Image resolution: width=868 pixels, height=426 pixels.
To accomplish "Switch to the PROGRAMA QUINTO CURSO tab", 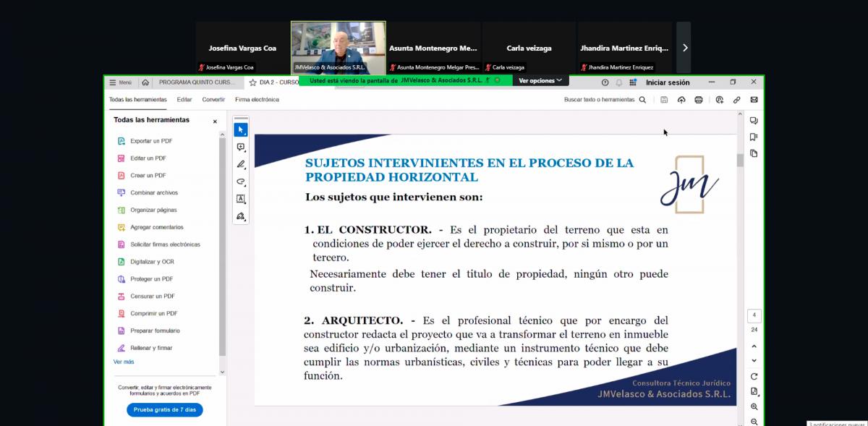I will tap(196, 82).
